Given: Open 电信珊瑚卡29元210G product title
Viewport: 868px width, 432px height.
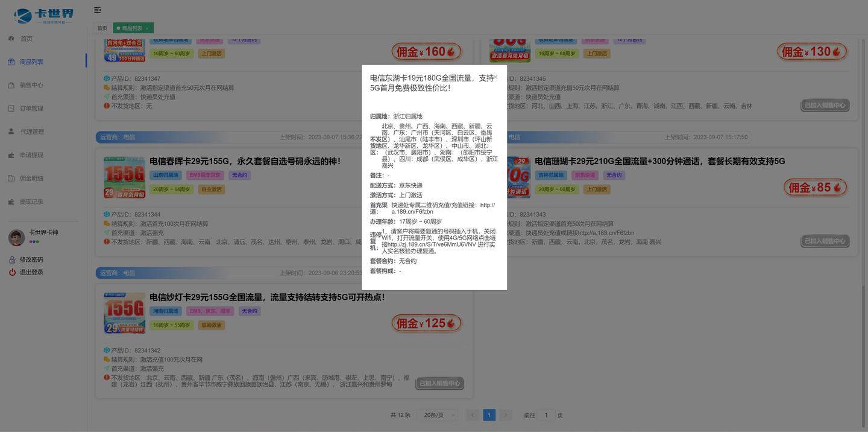Looking at the screenshot, I should coord(660,161).
